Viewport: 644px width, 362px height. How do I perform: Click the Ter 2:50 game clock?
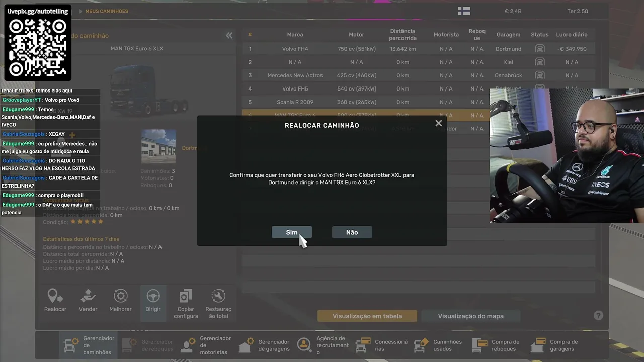point(578,11)
